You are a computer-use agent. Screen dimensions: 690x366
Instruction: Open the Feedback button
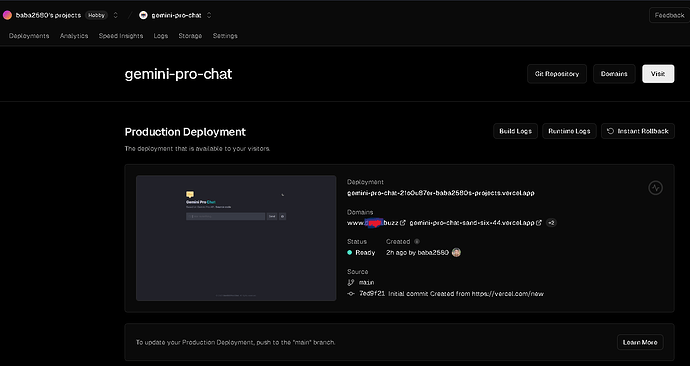[669, 15]
